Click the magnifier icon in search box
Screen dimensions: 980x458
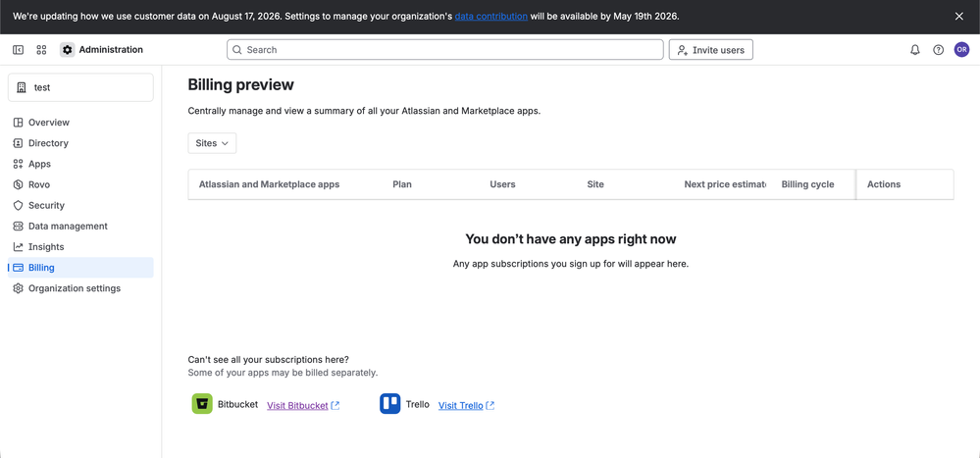(236, 50)
